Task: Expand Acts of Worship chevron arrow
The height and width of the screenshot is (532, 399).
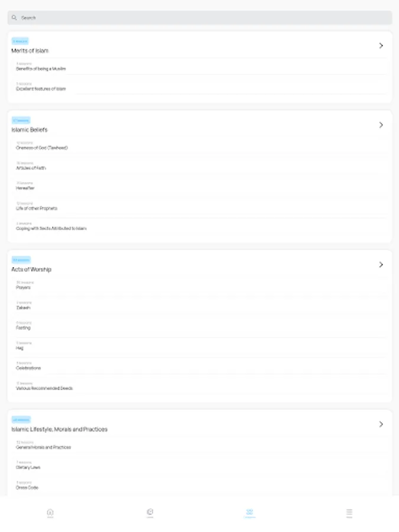Action: click(381, 265)
